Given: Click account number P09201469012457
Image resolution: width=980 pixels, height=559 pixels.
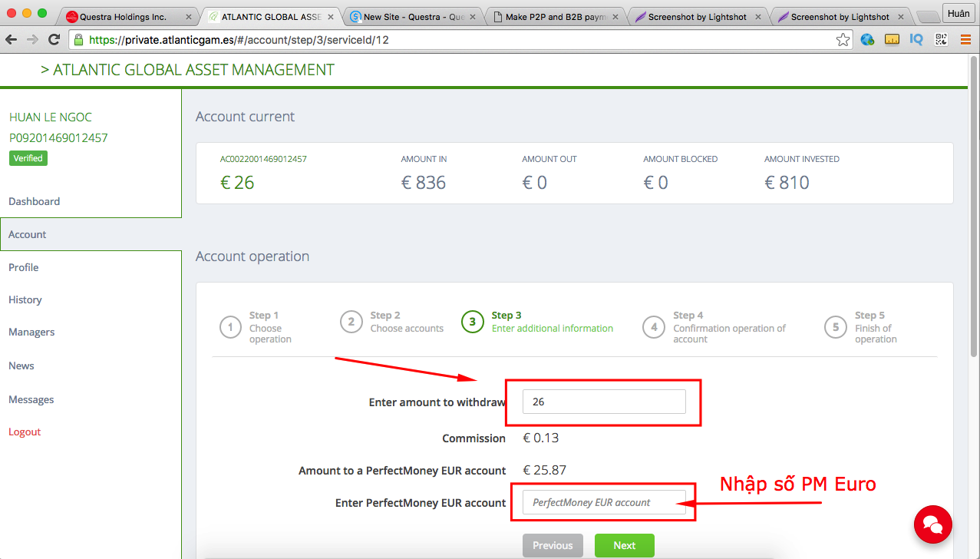Looking at the screenshot, I should [x=58, y=138].
